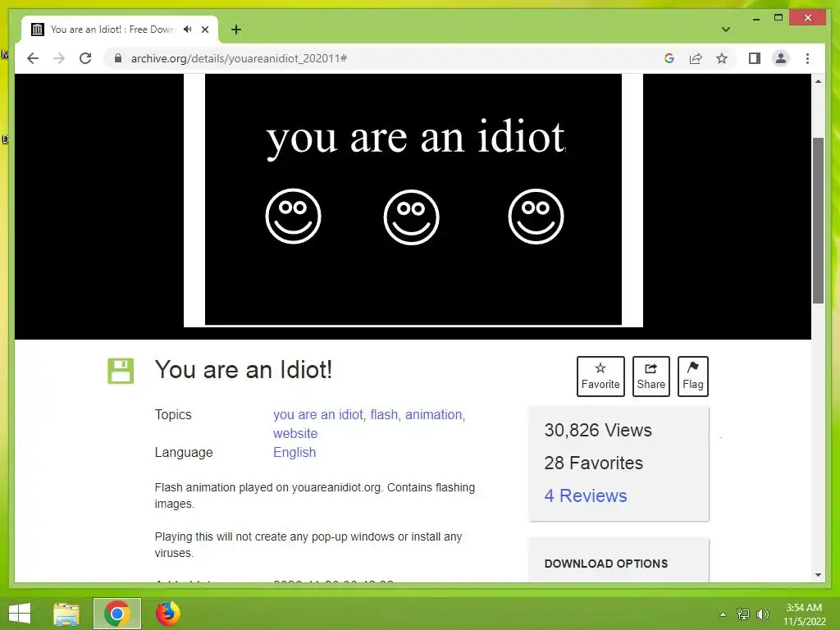Open the clock showing 3:54 AM
Image resolution: width=840 pixels, height=630 pixels.
click(804, 614)
